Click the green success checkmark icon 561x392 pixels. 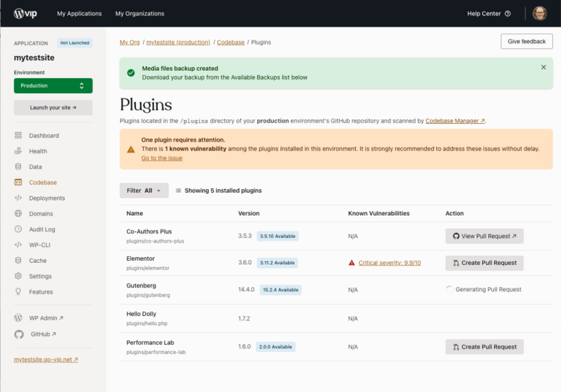131,73
